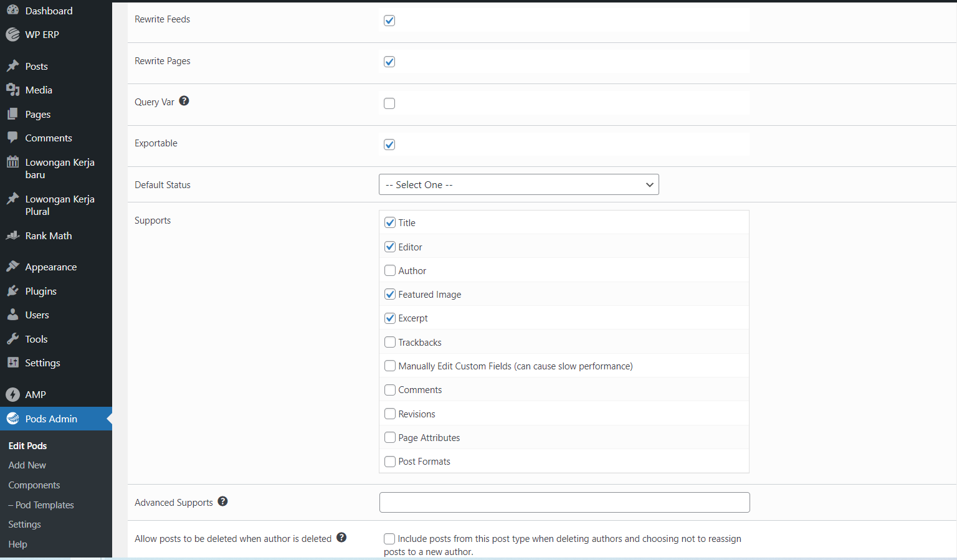Go to Rank Math menu link
This screenshot has width=957, height=560.
(49, 235)
